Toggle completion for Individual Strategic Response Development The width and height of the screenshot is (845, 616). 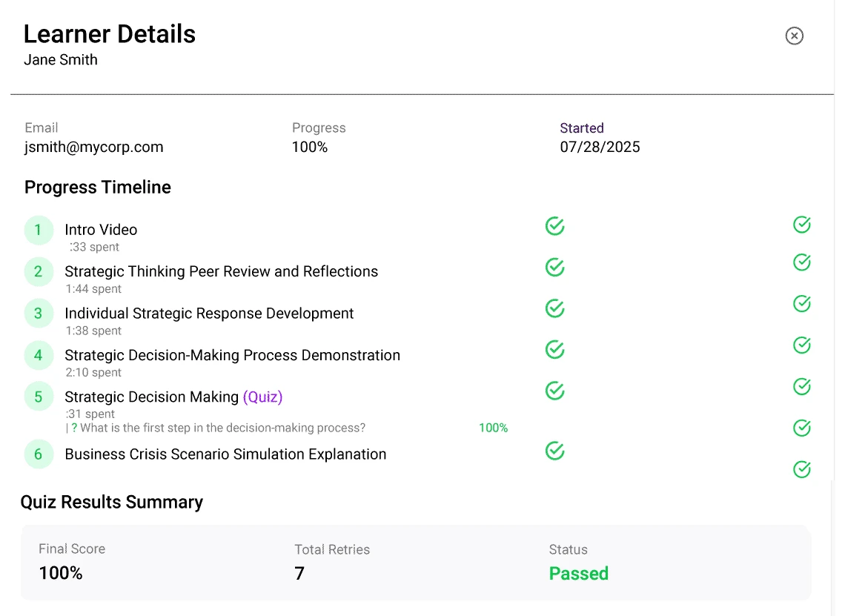554,308
